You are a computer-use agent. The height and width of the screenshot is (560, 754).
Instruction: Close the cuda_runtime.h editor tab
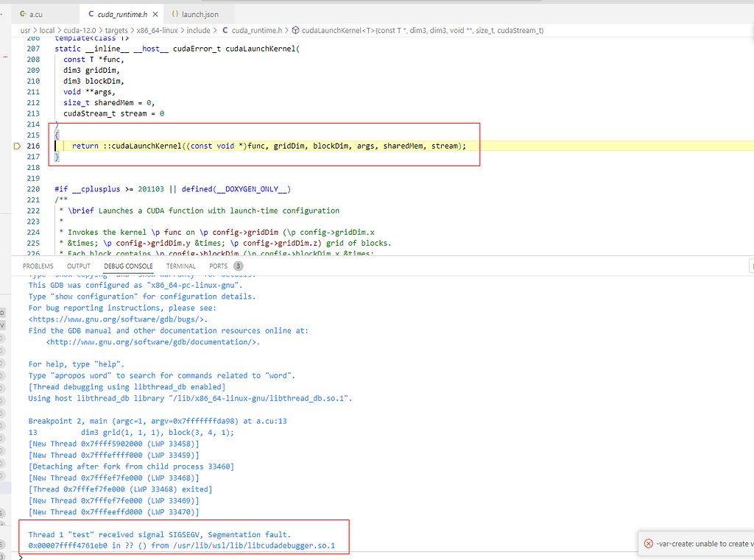155,15
